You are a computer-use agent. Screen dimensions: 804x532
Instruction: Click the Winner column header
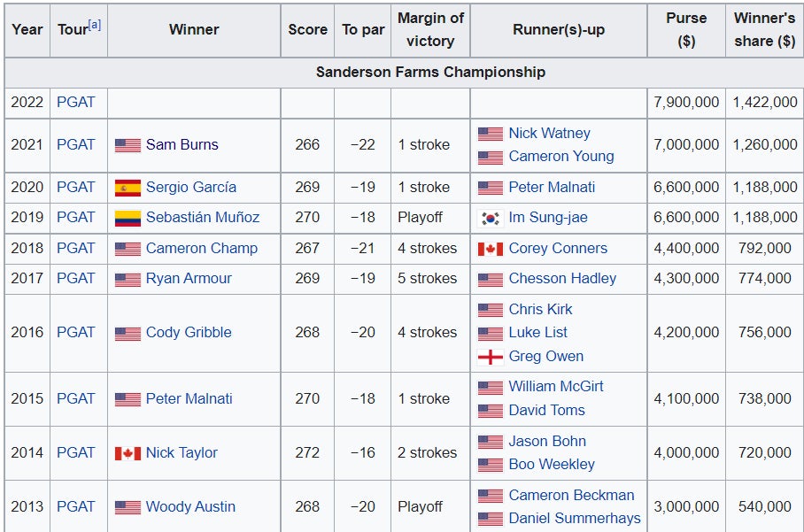coord(194,29)
